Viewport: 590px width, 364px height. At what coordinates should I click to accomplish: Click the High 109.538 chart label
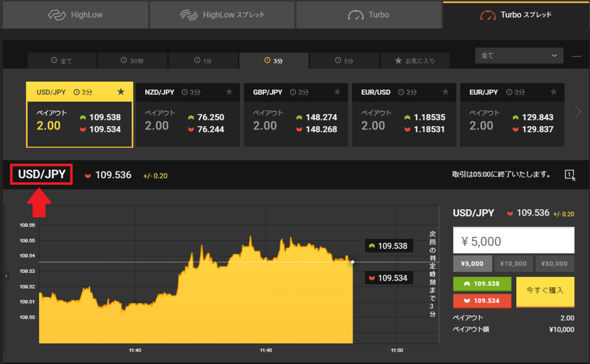click(389, 246)
